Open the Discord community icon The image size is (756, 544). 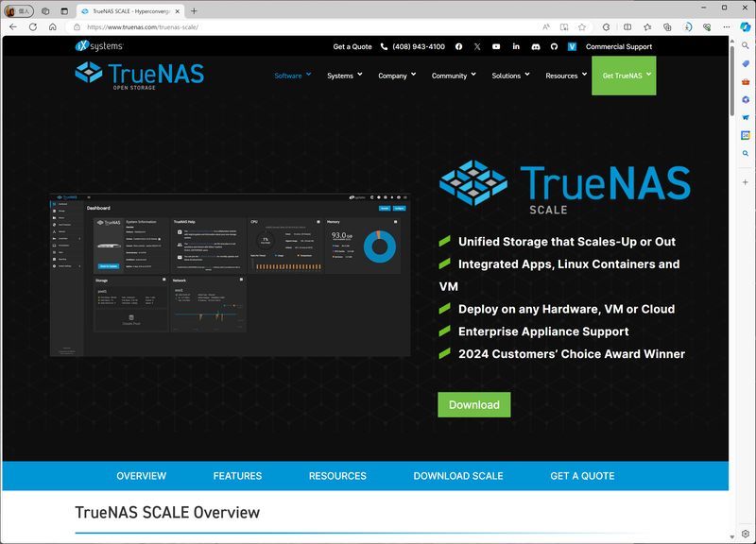(x=536, y=46)
